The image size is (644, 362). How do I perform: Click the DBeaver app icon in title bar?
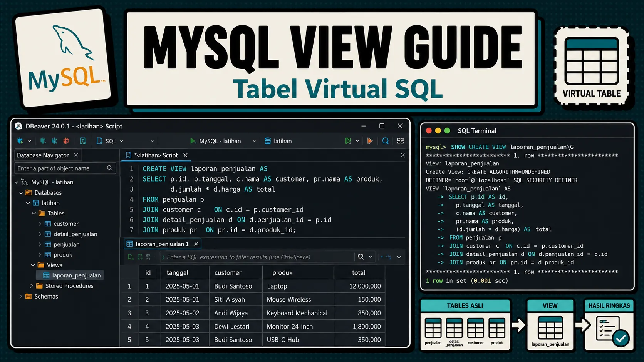pos(18,126)
